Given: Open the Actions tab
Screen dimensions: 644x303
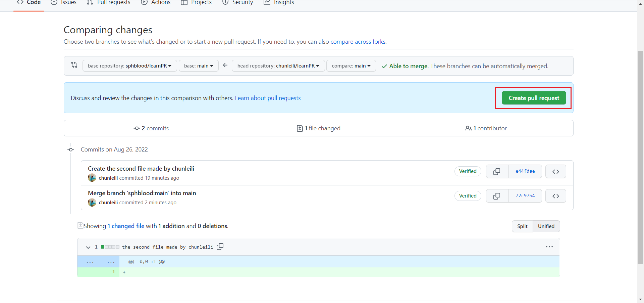Looking at the screenshot, I should (x=156, y=3).
